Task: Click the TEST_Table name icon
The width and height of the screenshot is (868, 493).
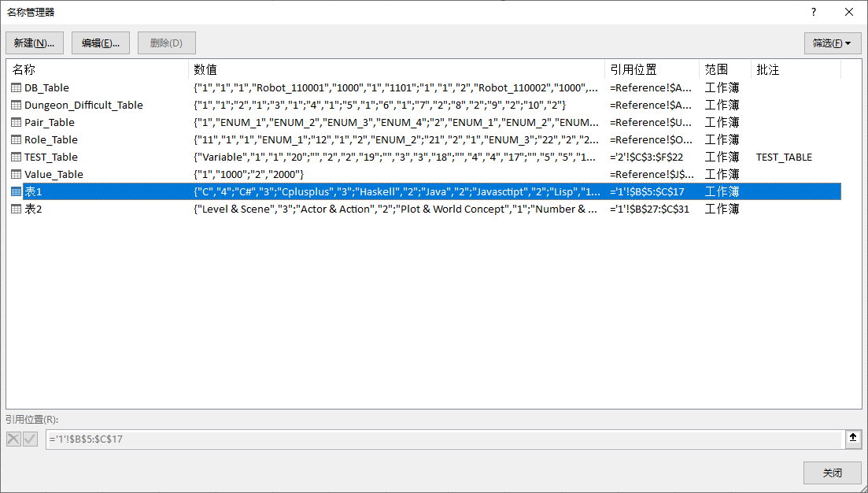Action: 17,157
